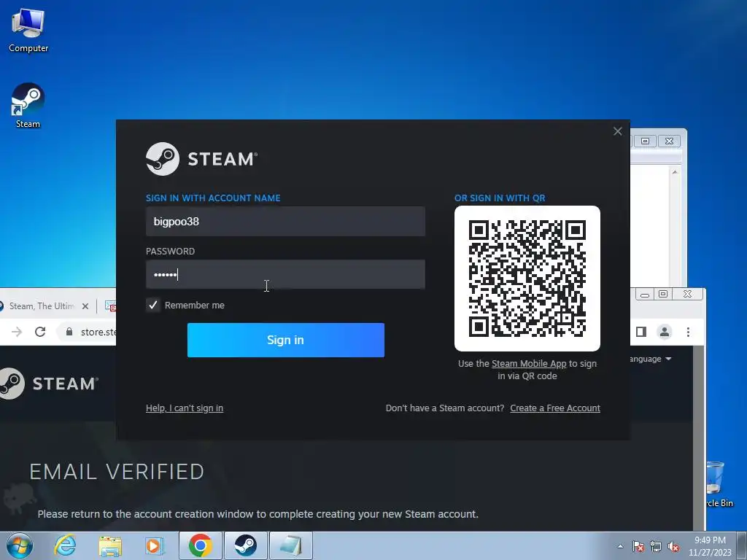Focus the password input field
747x560 pixels.
click(x=285, y=274)
